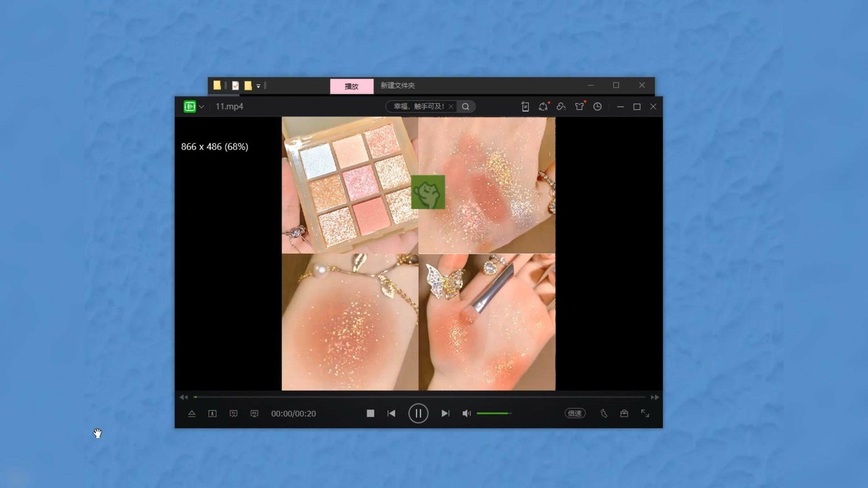This screenshot has width=868, height=488.
Task: Enter fullscreen with the expand arrows icon
Action: point(645,413)
